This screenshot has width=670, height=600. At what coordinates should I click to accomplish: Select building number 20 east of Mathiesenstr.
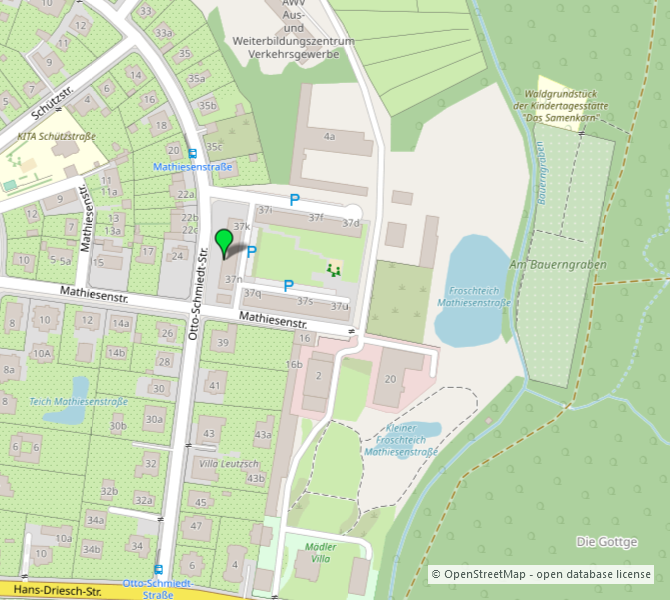pyautogui.click(x=391, y=378)
